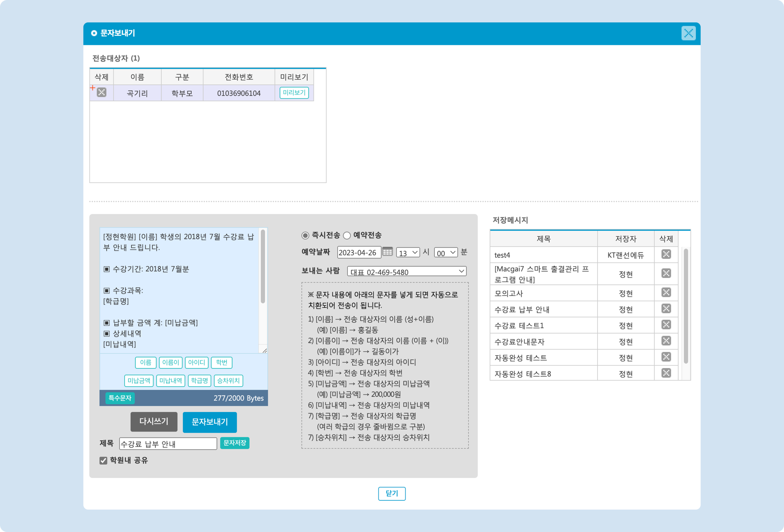Click the 특수문자 button
Image resolution: width=784 pixels, height=532 pixels.
pos(120,398)
